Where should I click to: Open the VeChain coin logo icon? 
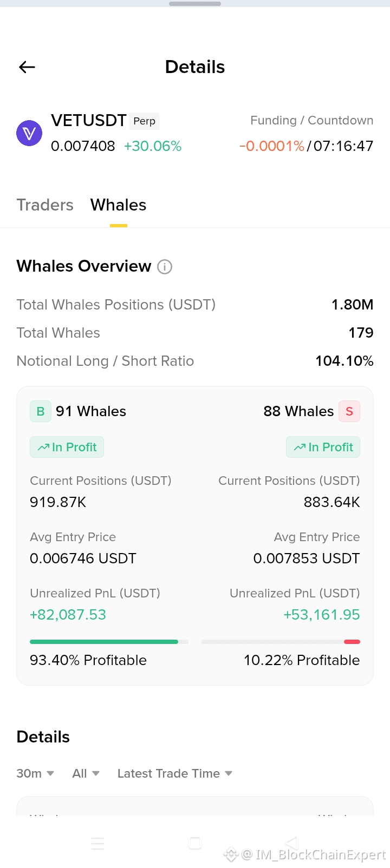point(29,133)
